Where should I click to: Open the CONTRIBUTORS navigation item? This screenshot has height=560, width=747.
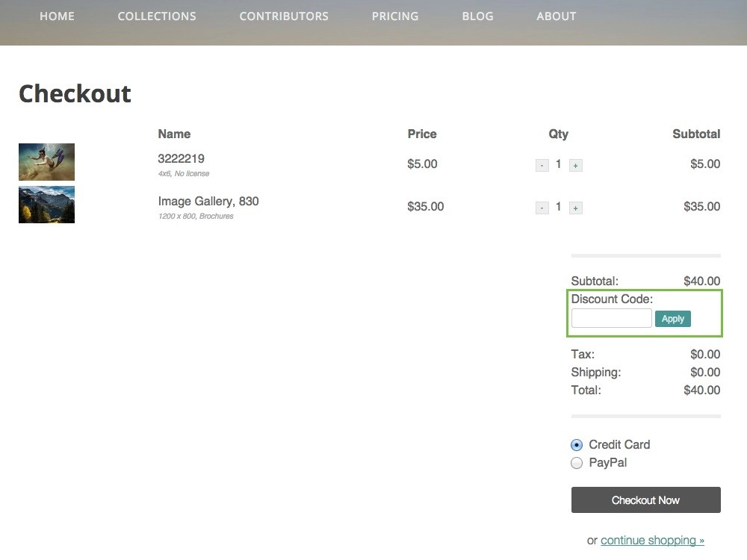tap(283, 16)
